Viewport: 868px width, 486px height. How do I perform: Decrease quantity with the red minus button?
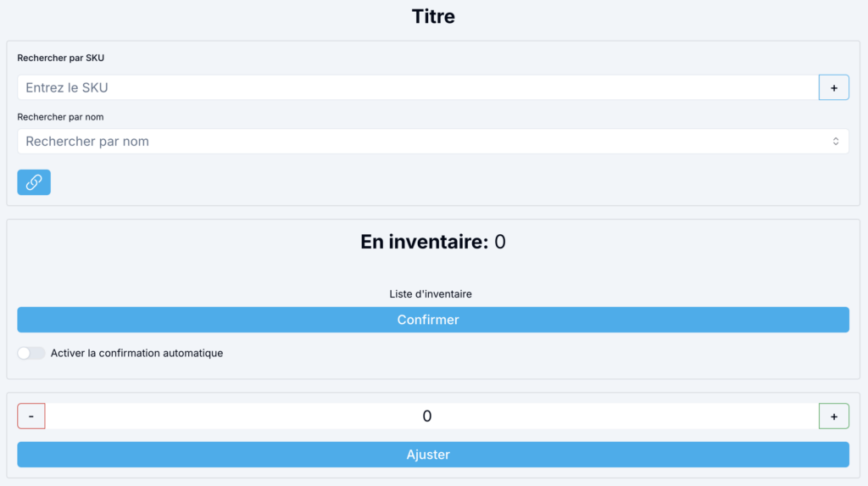pyautogui.click(x=31, y=416)
